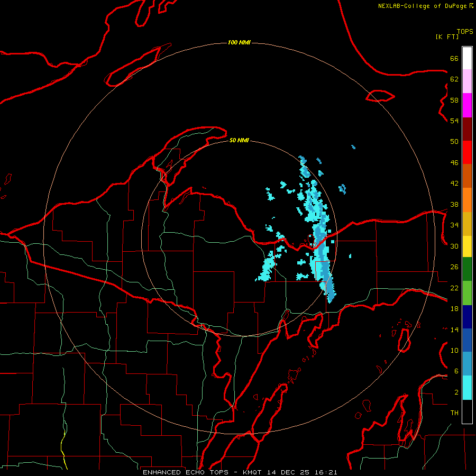Click the TH threshold legend label
Viewport: 476px width, 476px height.
click(454, 413)
